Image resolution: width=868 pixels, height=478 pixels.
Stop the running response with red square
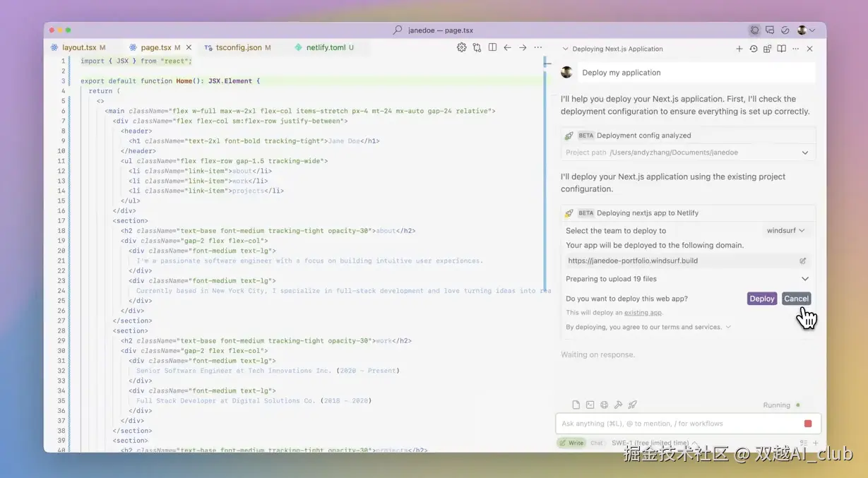click(x=808, y=424)
